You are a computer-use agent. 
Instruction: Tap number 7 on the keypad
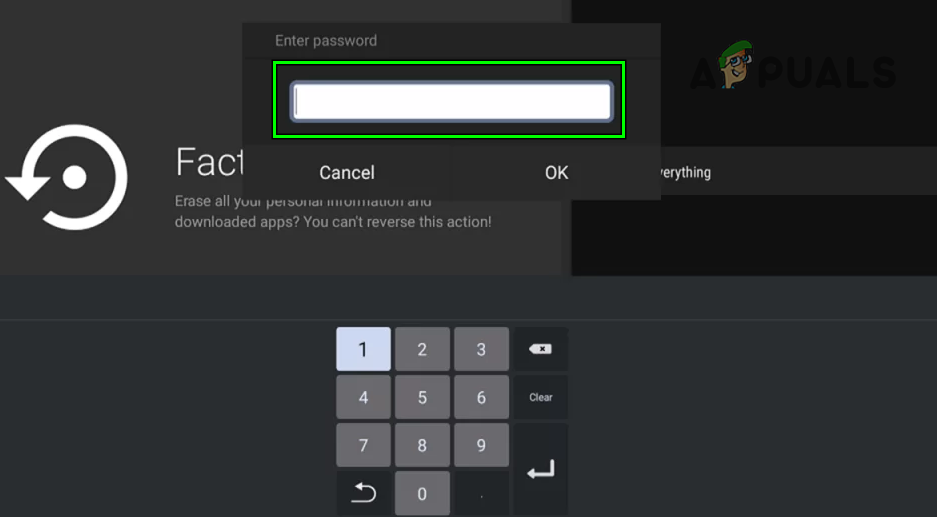[x=363, y=445]
